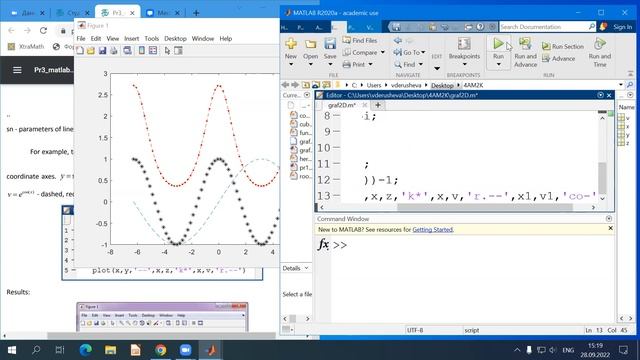Open the Windows Start menu

[12, 350]
